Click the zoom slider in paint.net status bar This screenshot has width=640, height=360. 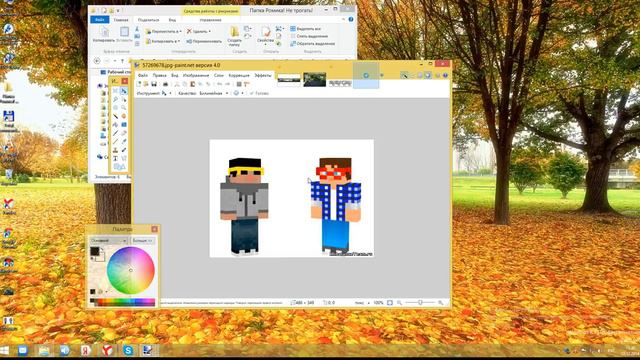click(x=420, y=303)
